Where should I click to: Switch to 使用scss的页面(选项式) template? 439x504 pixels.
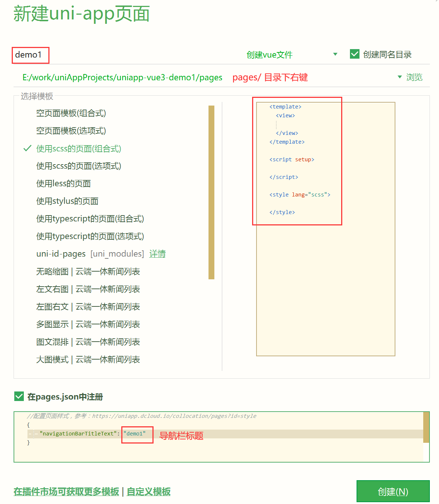79,166
